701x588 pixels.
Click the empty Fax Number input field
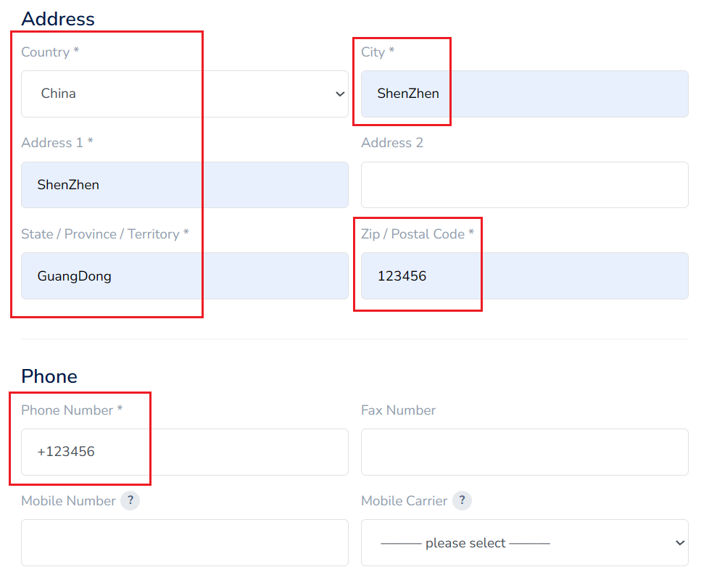click(524, 452)
